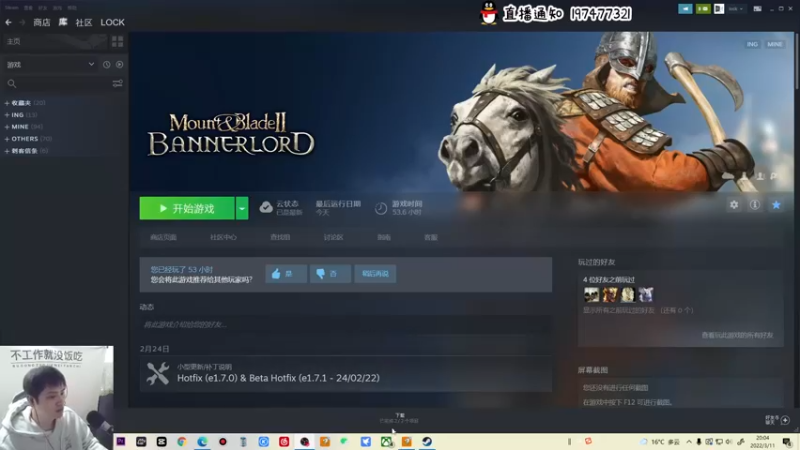Enter Big Picture mode icon
800x450 pixels.
757,9
